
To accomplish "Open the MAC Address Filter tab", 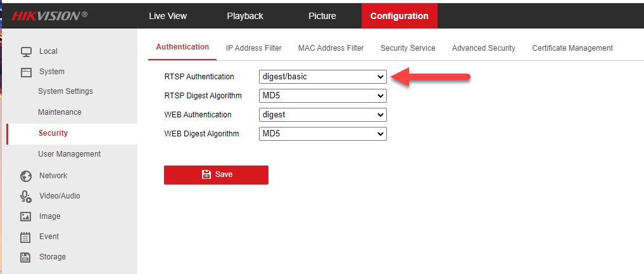I will (x=331, y=48).
